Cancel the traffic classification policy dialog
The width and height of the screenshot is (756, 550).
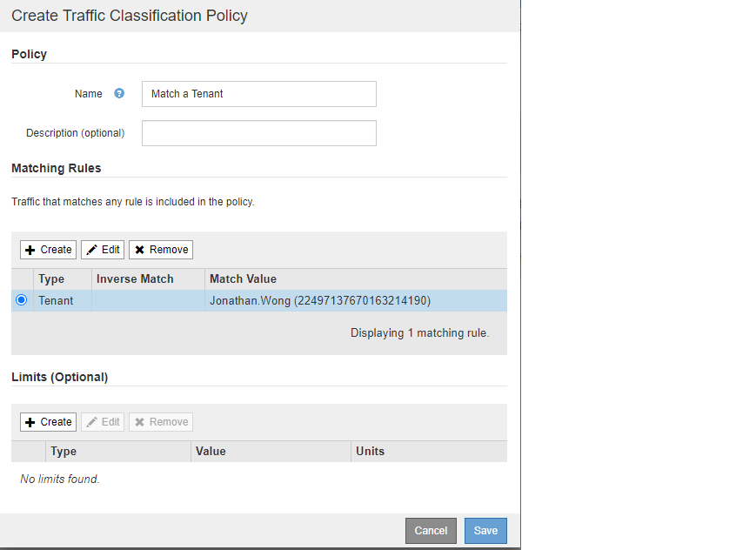[431, 531]
